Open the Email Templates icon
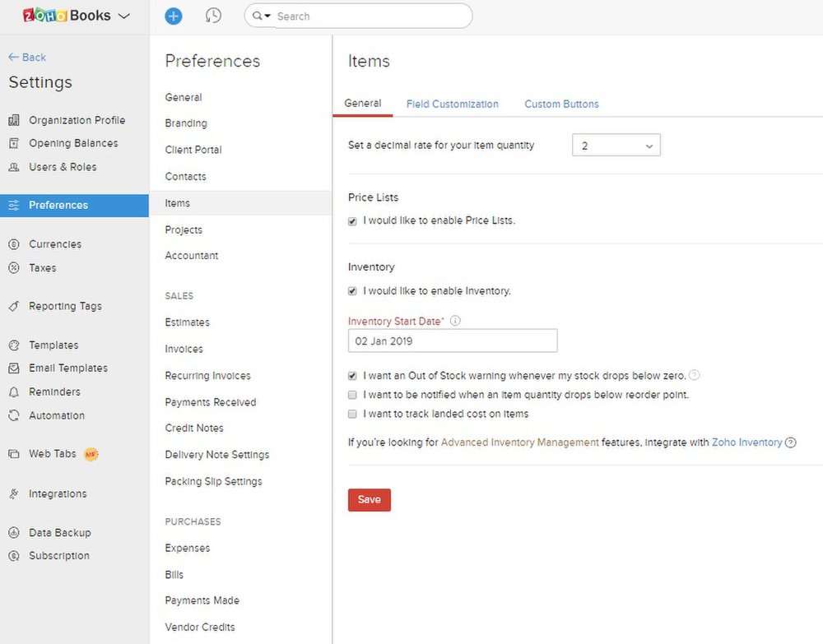 [12, 368]
